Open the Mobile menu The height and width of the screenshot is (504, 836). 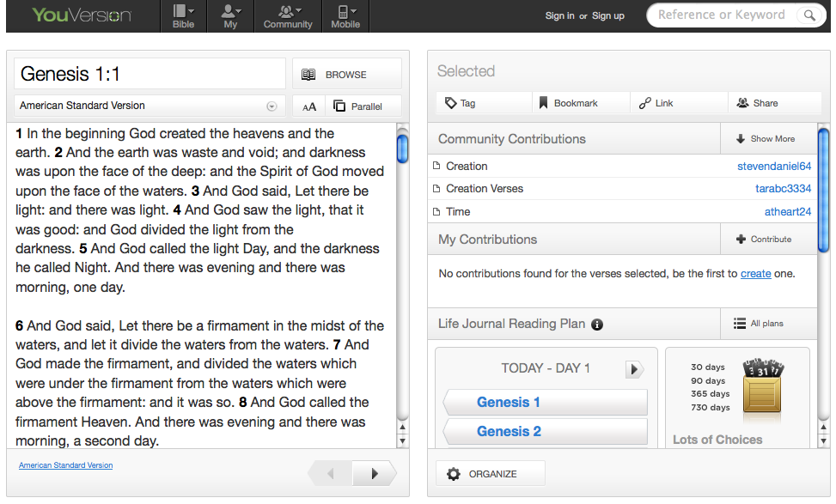tap(345, 16)
